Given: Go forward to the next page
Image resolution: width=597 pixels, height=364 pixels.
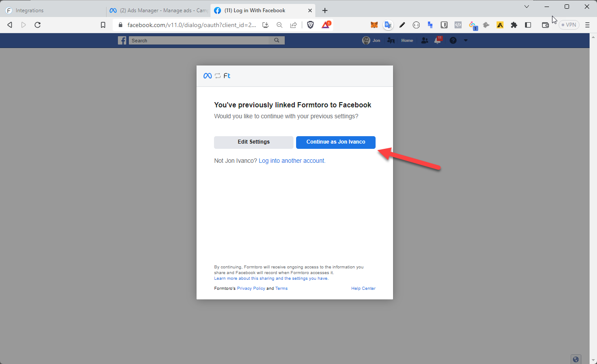Looking at the screenshot, I should (x=24, y=25).
